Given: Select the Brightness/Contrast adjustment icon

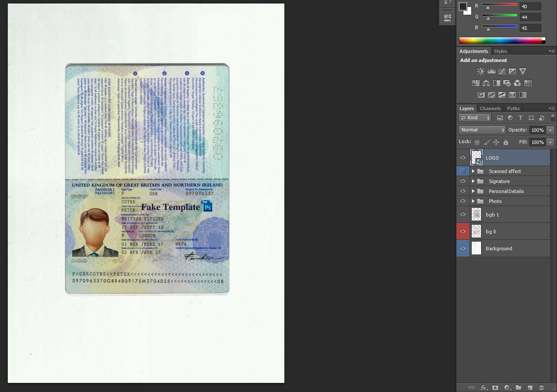Looking at the screenshot, I should point(481,71).
